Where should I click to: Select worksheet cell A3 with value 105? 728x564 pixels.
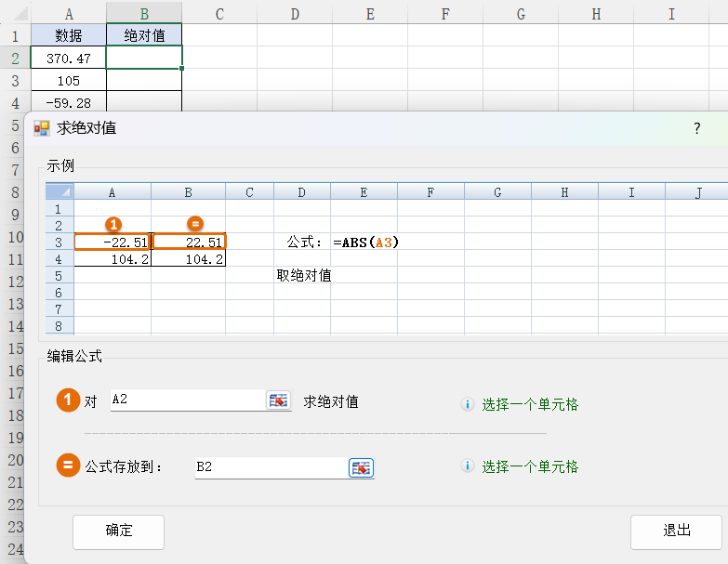68,80
